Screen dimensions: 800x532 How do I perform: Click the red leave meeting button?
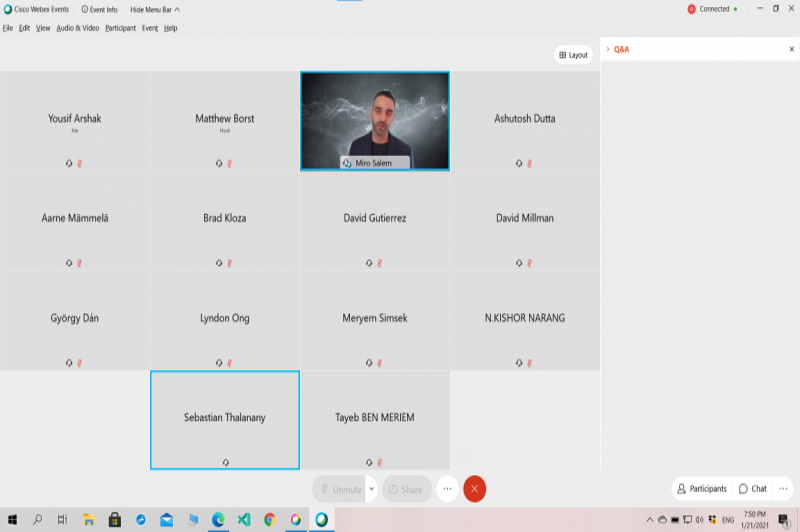point(475,489)
